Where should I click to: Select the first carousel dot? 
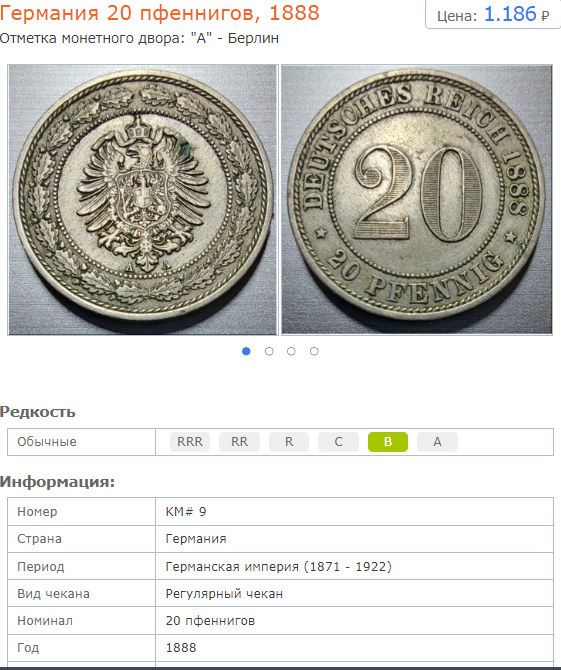point(246,351)
